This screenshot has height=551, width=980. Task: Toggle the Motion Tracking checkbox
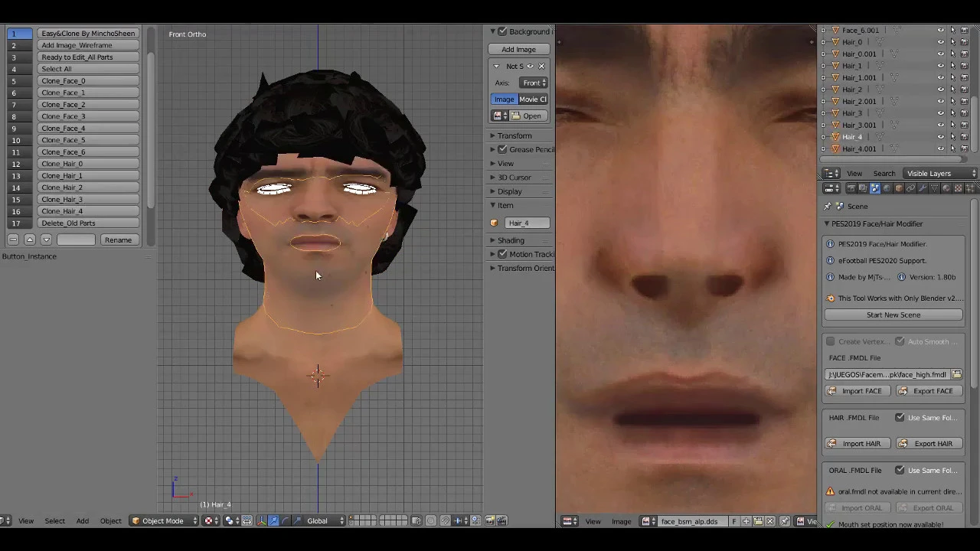pyautogui.click(x=502, y=254)
